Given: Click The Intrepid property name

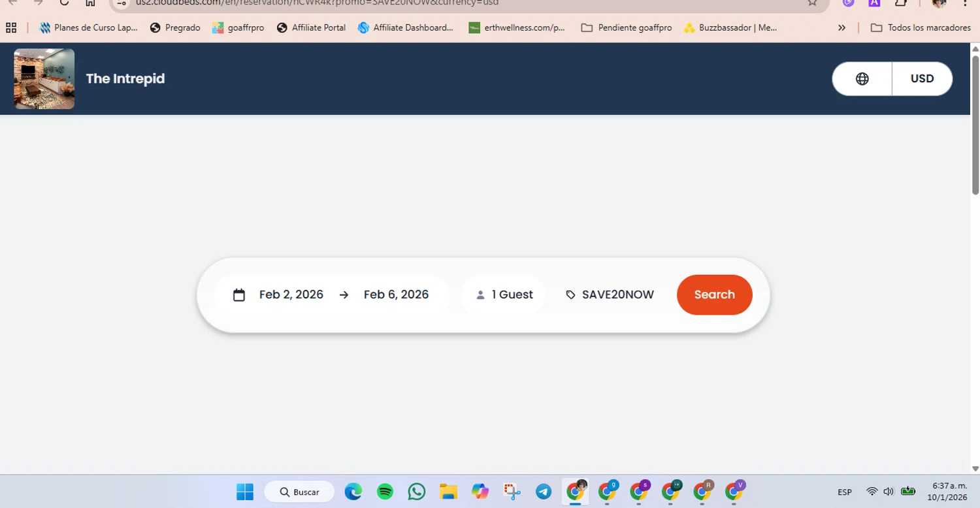Looking at the screenshot, I should pos(125,78).
